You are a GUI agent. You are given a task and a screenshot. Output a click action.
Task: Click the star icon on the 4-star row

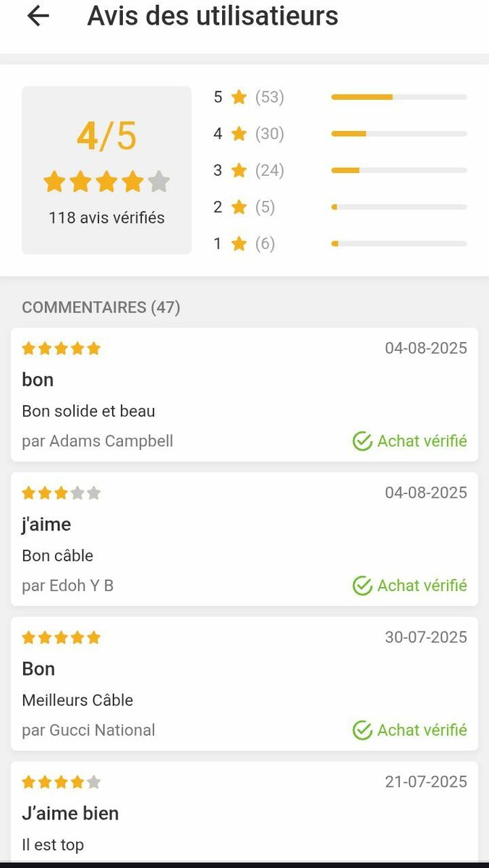pyautogui.click(x=238, y=133)
